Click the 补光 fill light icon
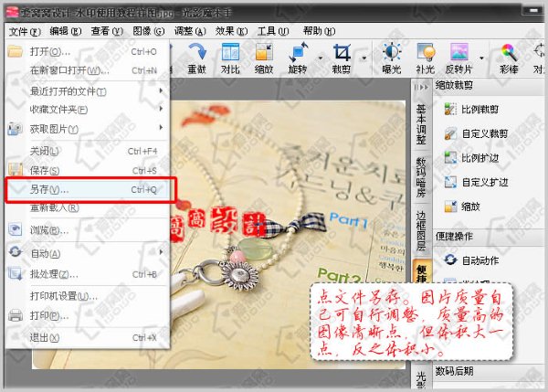 click(426, 58)
